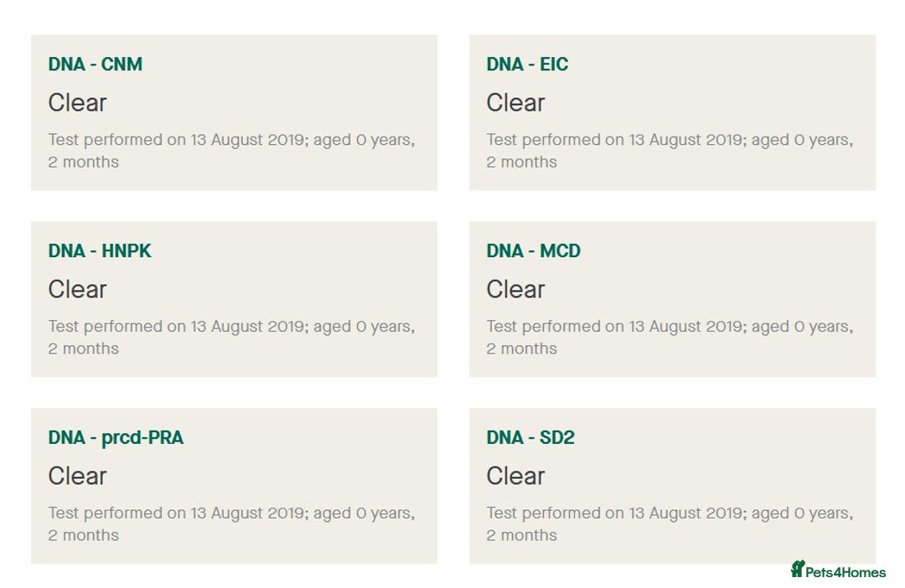905x588 pixels.
Task: Select the test date text in CNM card
Action: tap(231, 151)
